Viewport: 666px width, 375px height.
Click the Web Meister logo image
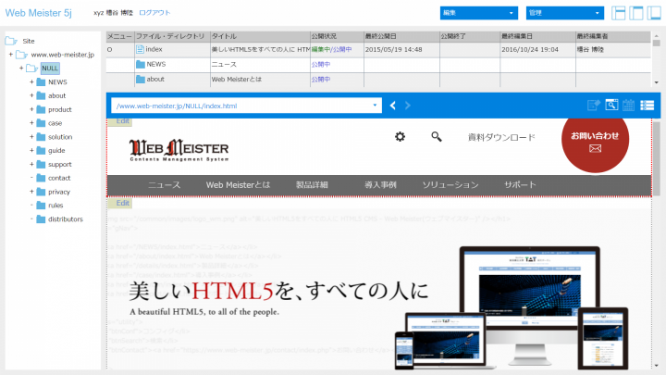pyautogui.click(x=179, y=149)
